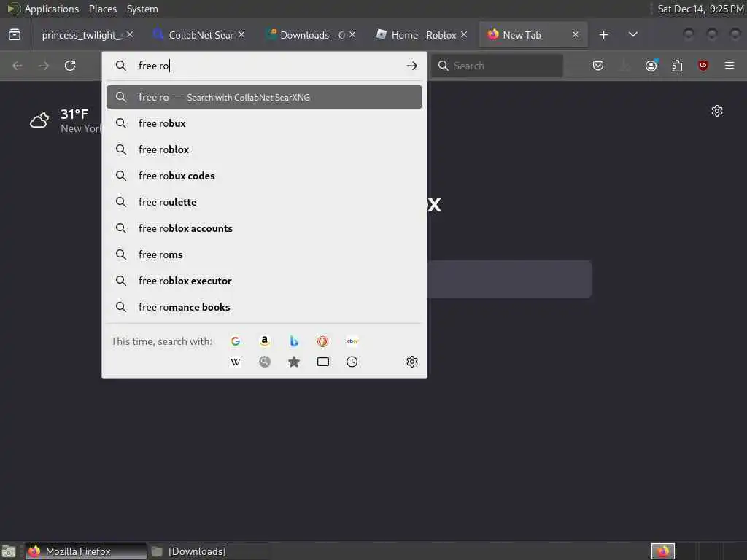Choose suggestion 'free romance books'
The image size is (747, 560).
(x=264, y=307)
